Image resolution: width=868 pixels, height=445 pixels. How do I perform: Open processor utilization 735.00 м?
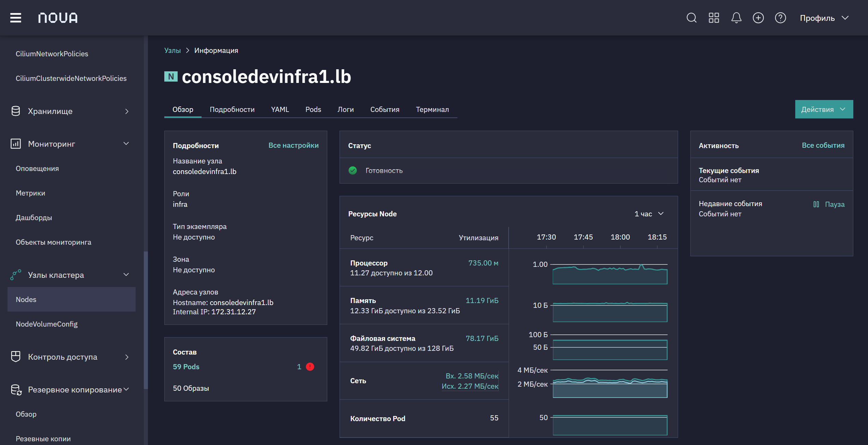click(x=483, y=263)
